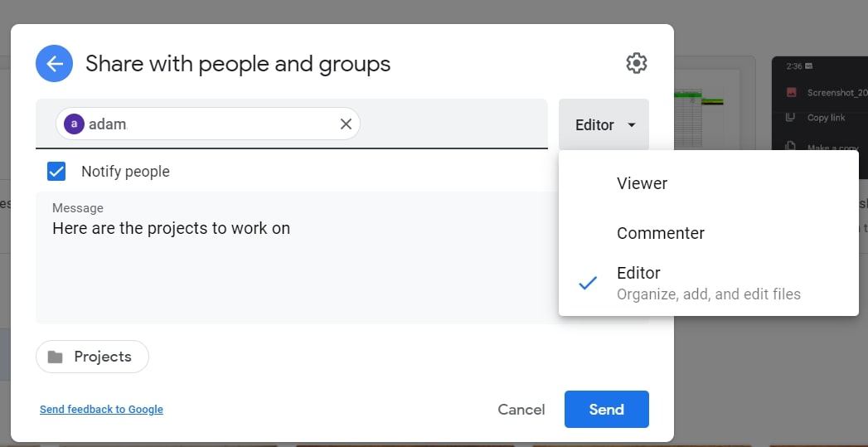
Task: Remove adam using the X icon
Action: 346,124
